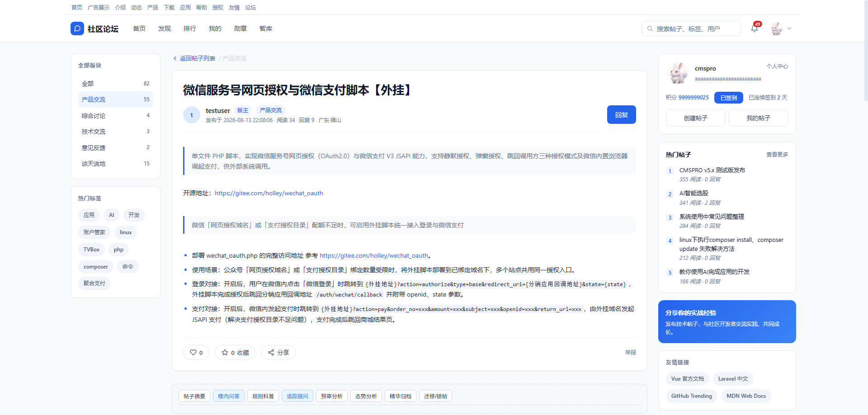Select the 帖子摘要 tab

[x=194, y=396]
